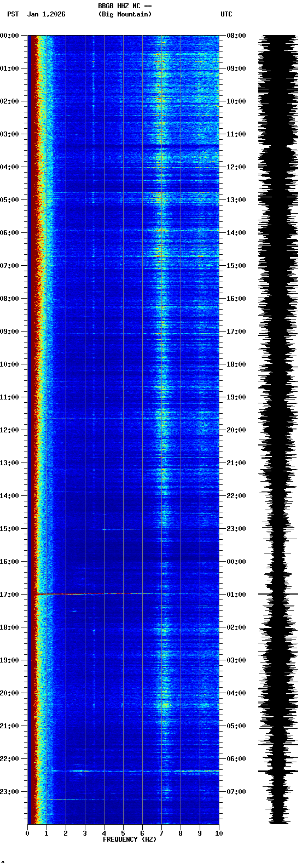Screen dimensions: 302x868
Task: Click the 04:00 UTC time label
Action: [236, 693]
